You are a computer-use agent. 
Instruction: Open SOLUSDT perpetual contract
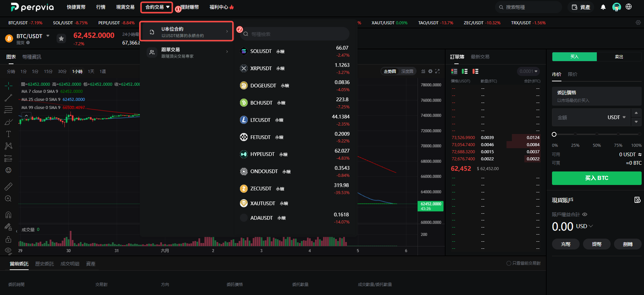295,51
